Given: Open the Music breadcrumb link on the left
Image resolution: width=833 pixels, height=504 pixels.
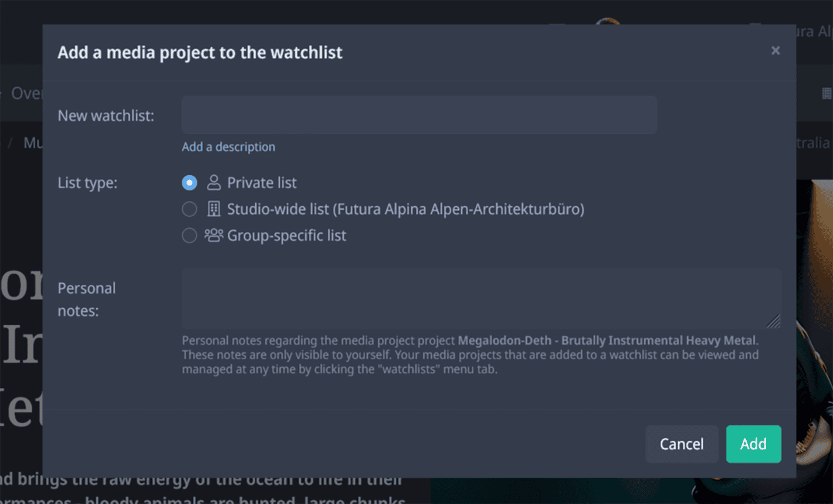Looking at the screenshot, I should pos(32,142).
